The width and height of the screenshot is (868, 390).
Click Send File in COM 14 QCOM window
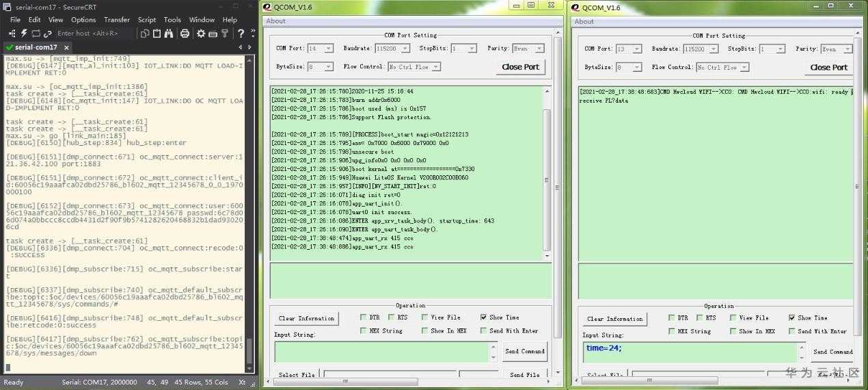coord(525,374)
